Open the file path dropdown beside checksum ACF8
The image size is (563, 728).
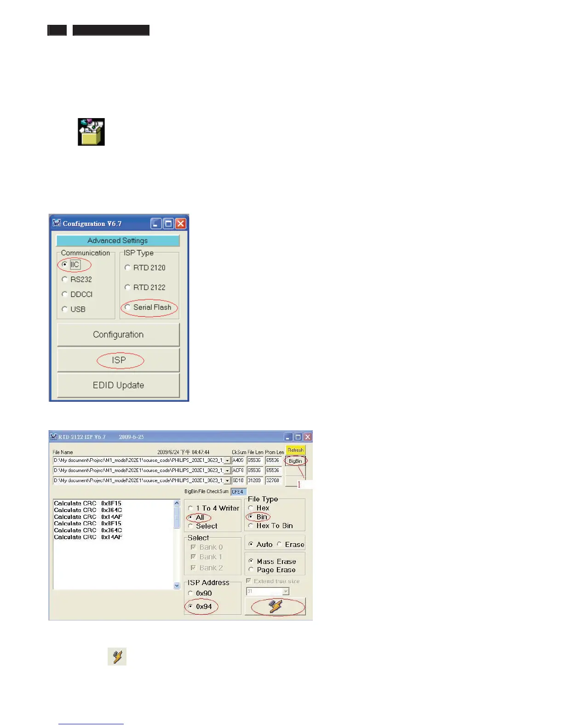tap(227, 471)
